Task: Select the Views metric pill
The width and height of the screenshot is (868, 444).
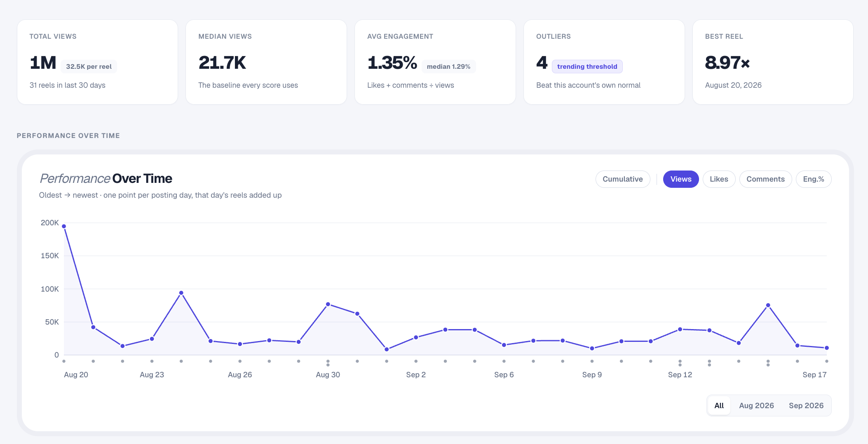Action: click(x=681, y=179)
